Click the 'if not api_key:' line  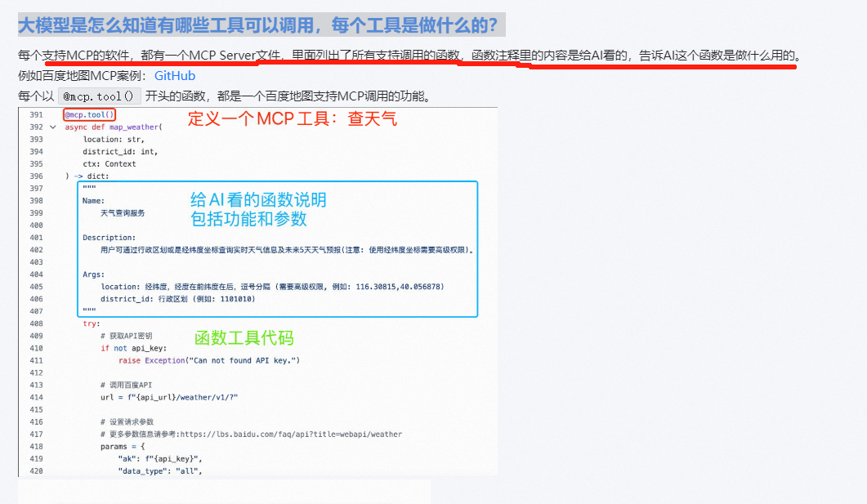click(x=133, y=348)
